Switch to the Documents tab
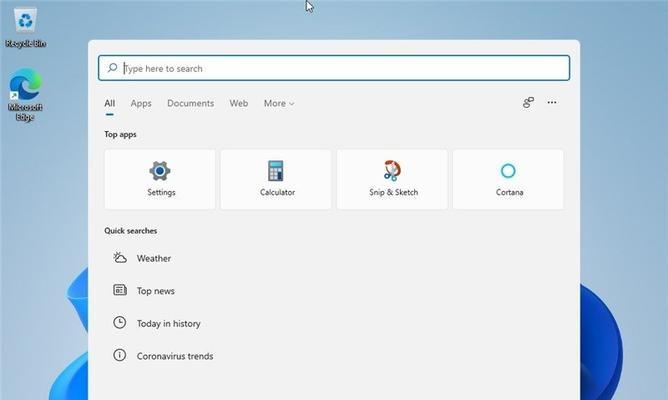This screenshot has width=668, height=400. pyautogui.click(x=190, y=103)
